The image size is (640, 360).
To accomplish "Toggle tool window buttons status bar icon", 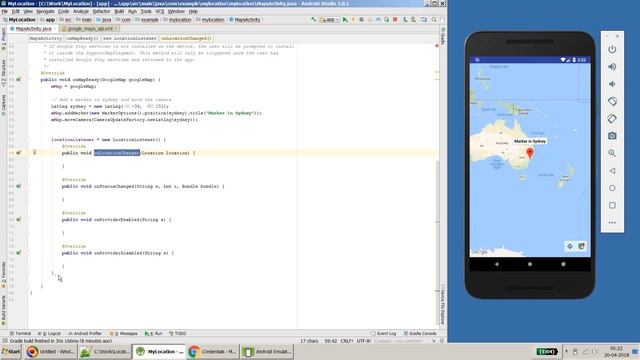I will tap(4, 341).
